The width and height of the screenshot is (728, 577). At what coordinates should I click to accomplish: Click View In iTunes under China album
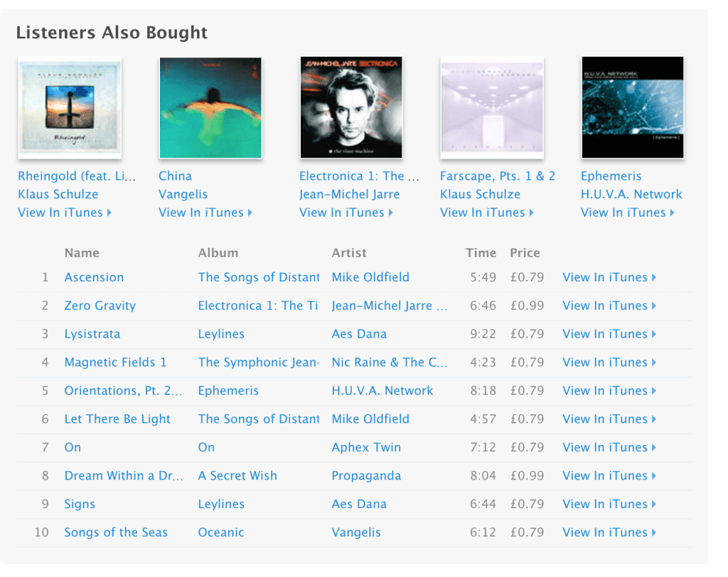(205, 212)
